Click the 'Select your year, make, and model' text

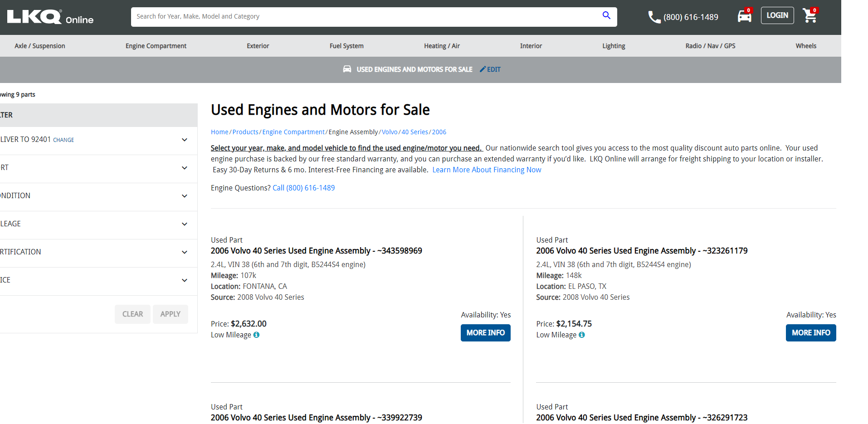[x=346, y=148]
